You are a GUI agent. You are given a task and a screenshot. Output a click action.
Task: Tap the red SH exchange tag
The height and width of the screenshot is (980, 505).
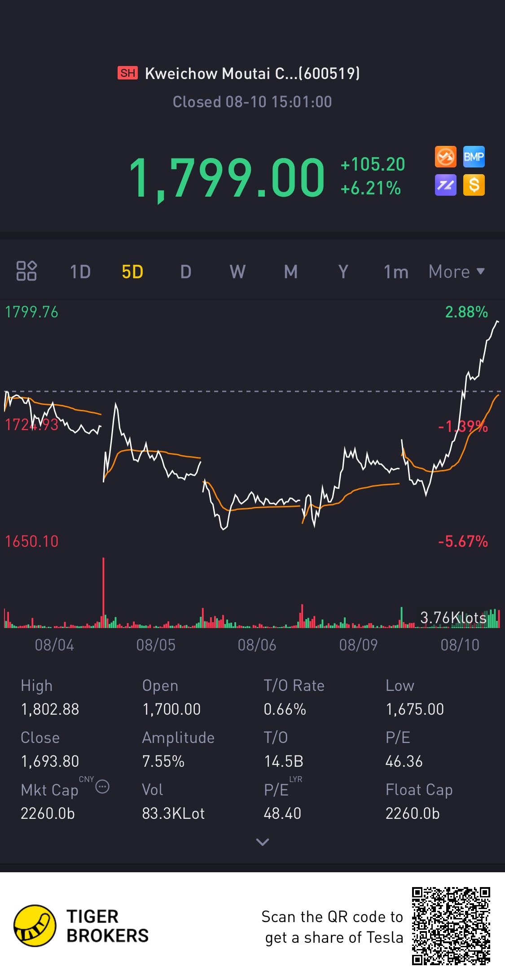pyautogui.click(x=128, y=73)
